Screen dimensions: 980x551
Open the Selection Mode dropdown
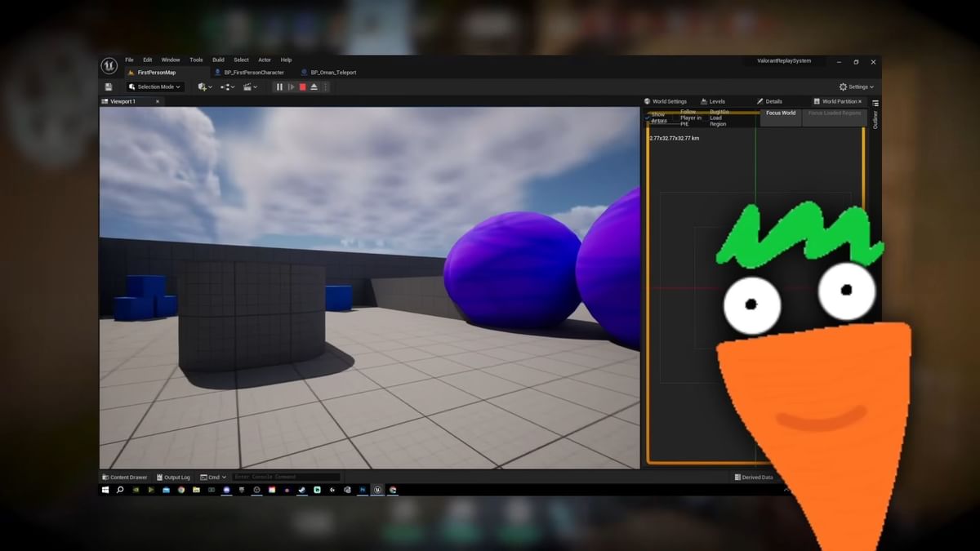tap(154, 87)
